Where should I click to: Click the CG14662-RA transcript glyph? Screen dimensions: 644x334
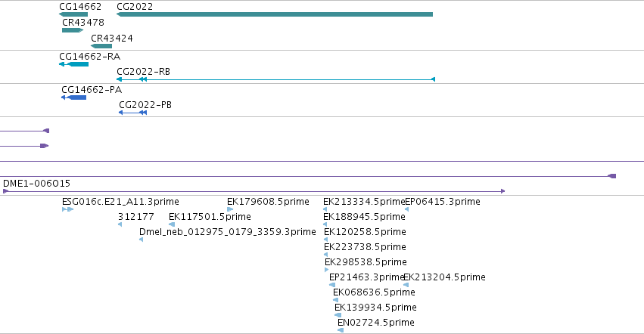[74, 64]
